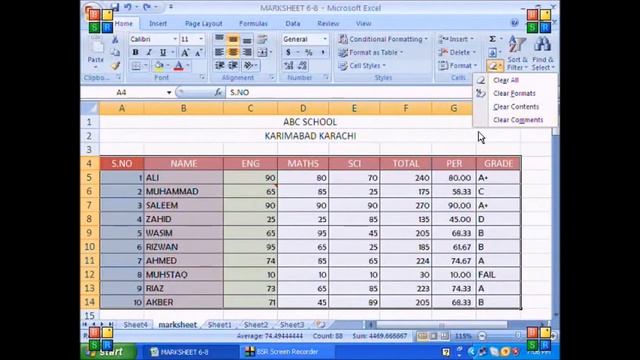Open Conditional Formatting dropdown
The width and height of the screenshot is (640, 360).
pyautogui.click(x=383, y=39)
